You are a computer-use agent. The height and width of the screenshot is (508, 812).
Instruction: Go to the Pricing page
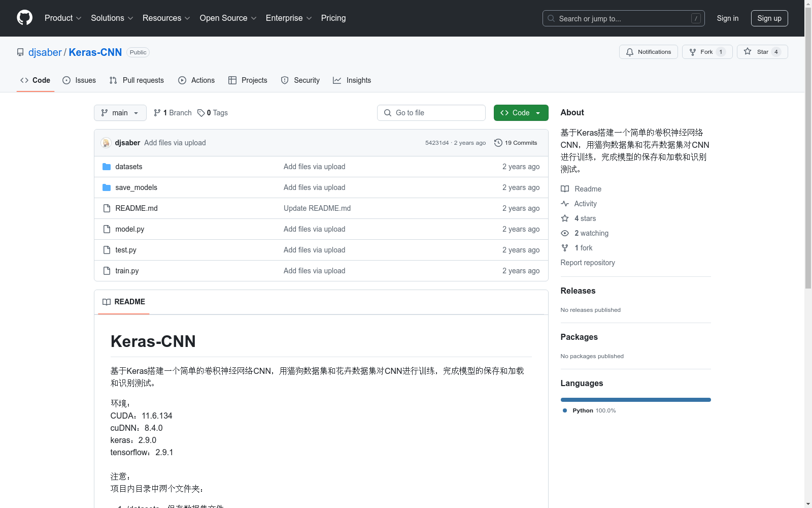tap(333, 18)
